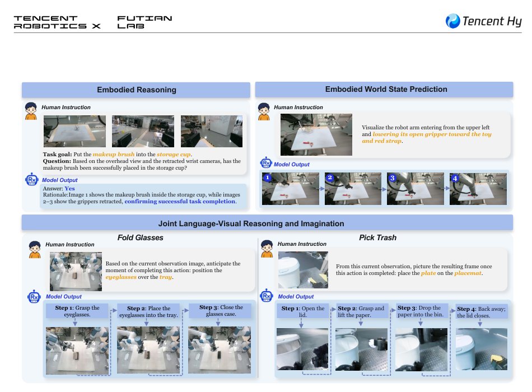Click the human avatar in Pick Trash
Image resolution: width=532 pixels, height=392 pixels.
[267, 249]
